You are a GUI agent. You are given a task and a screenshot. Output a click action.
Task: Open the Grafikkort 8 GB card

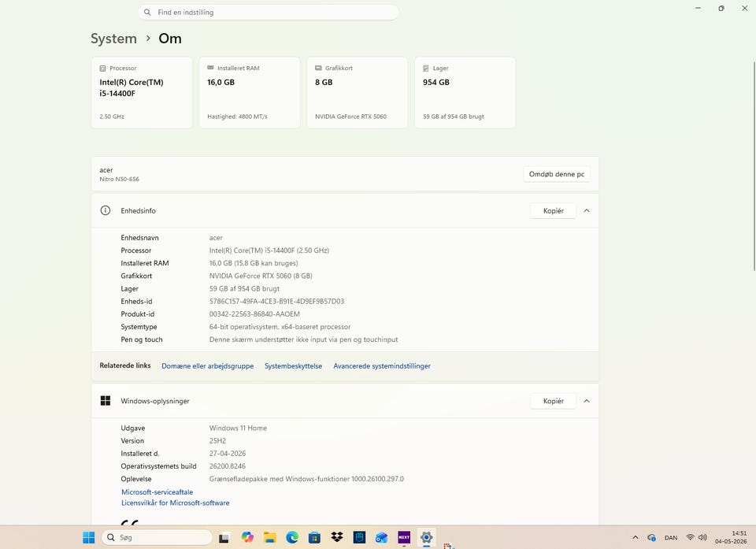pyautogui.click(x=358, y=93)
